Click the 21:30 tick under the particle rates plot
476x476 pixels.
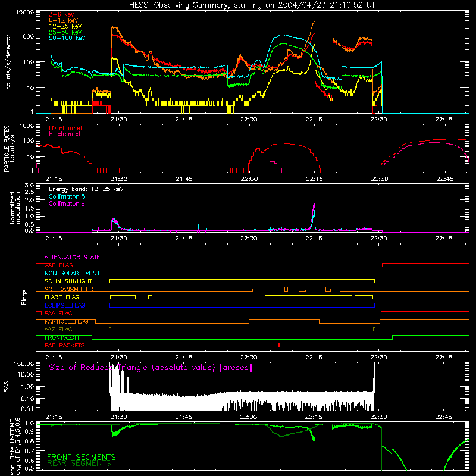coord(118,179)
